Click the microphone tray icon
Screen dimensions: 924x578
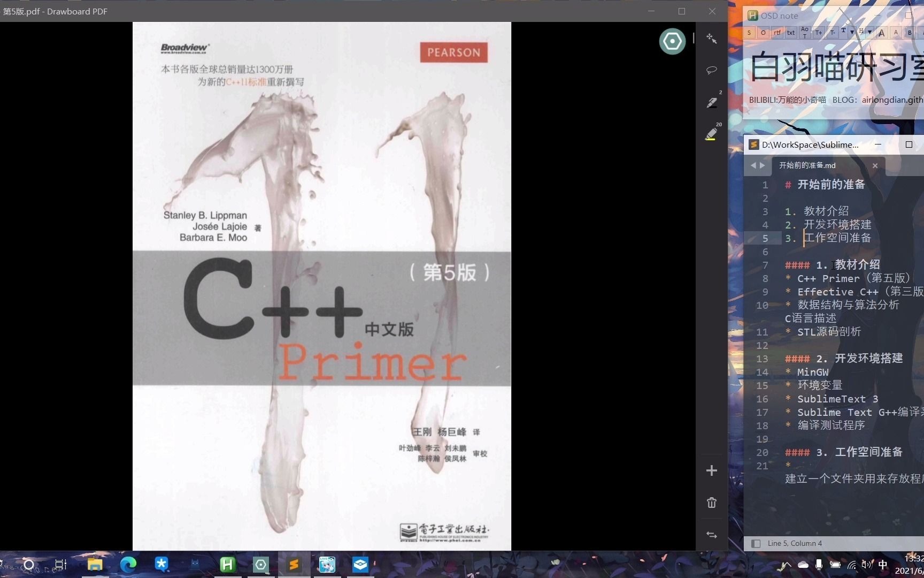pos(819,565)
